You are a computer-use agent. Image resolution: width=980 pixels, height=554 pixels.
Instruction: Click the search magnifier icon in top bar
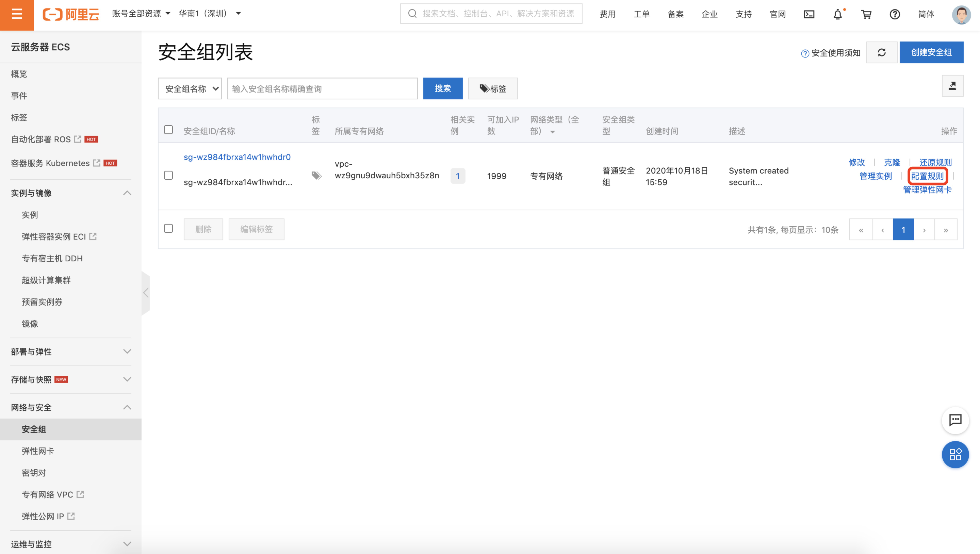(x=412, y=14)
